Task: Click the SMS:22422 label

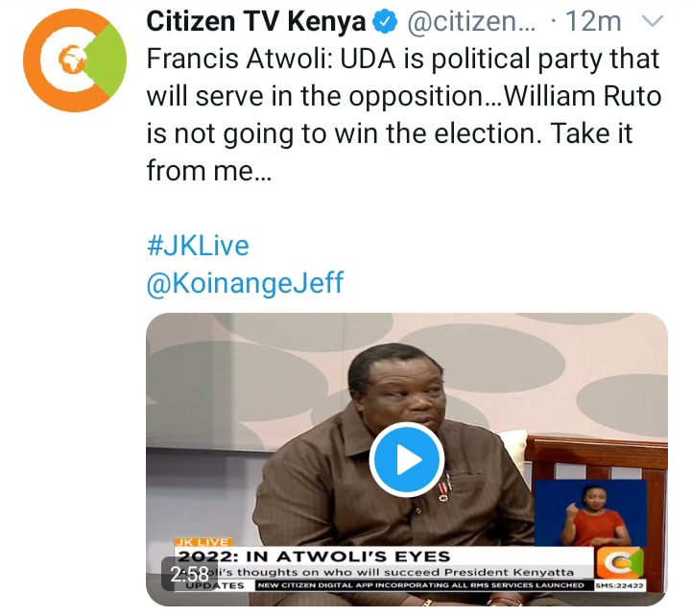Action: coord(619,585)
